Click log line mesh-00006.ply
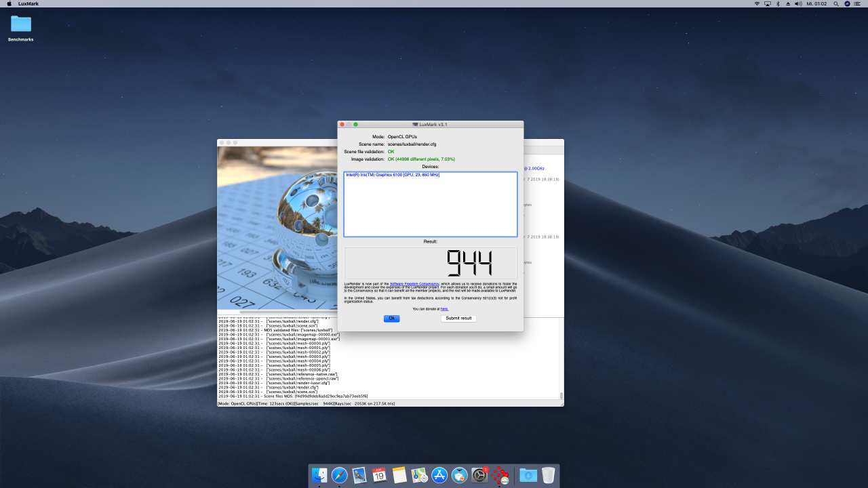This screenshot has width=868, height=488. pyautogui.click(x=274, y=369)
